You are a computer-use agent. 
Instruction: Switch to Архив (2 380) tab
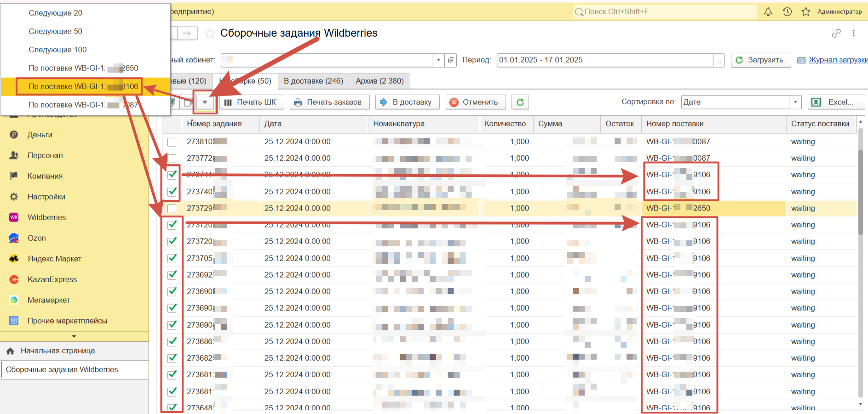(x=379, y=81)
